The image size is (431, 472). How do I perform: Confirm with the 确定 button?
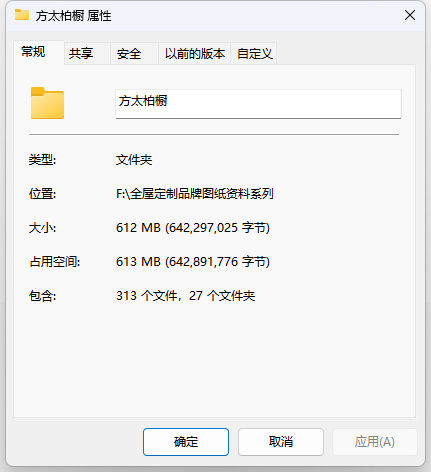tap(186, 442)
